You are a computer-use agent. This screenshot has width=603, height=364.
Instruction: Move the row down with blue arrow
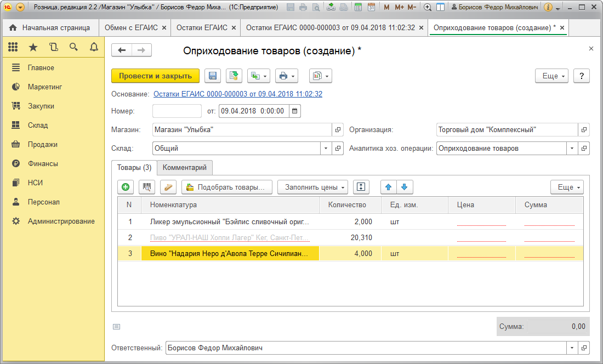(x=405, y=187)
